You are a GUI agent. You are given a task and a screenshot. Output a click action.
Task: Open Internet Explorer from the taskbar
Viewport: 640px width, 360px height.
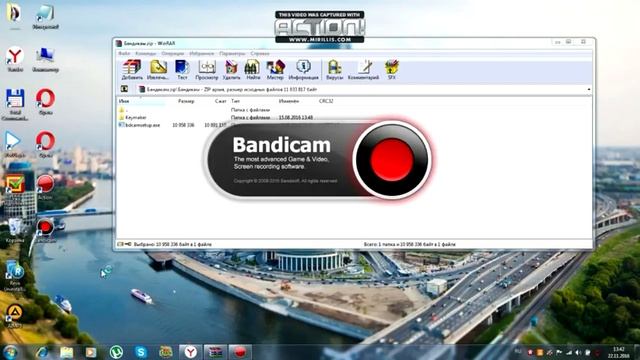pyautogui.click(x=42, y=352)
